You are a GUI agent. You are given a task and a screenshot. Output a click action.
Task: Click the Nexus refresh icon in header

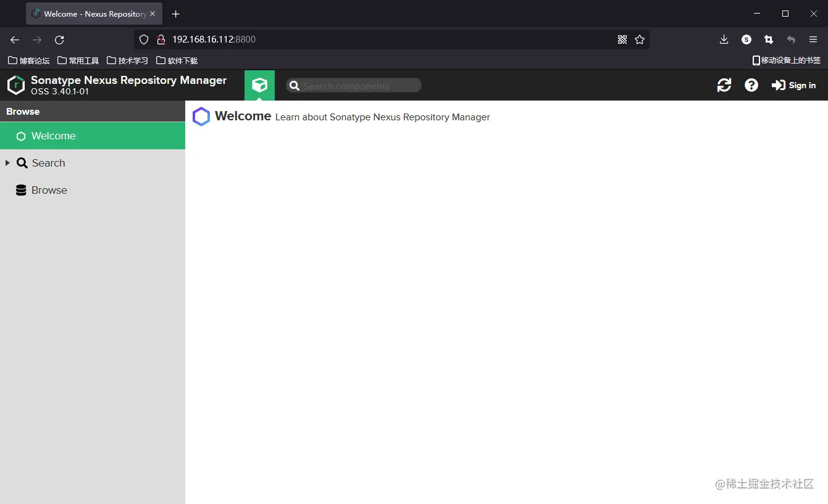click(724, 85)
